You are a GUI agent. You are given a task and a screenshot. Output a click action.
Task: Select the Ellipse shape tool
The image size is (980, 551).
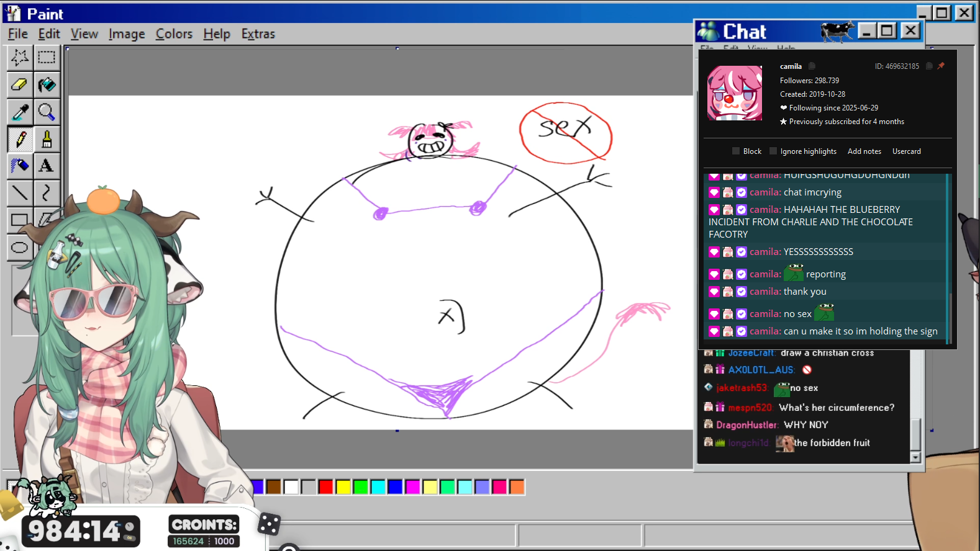pyautogui.click(x=20, y=247)
